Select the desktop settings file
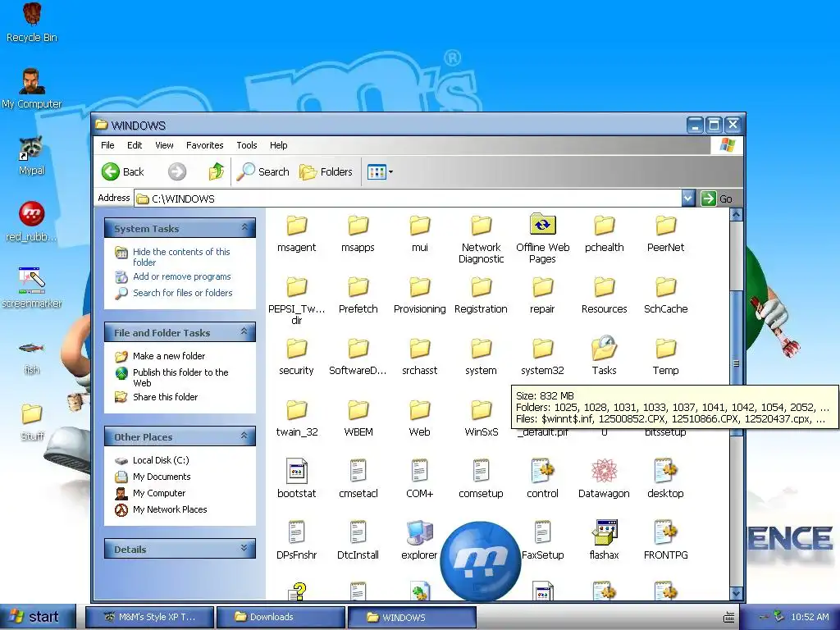 pyautogui.click(x=665, y=479)
